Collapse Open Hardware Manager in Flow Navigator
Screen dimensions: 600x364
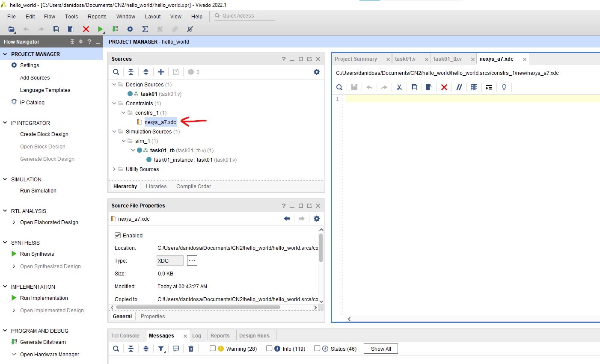[14, 354]
